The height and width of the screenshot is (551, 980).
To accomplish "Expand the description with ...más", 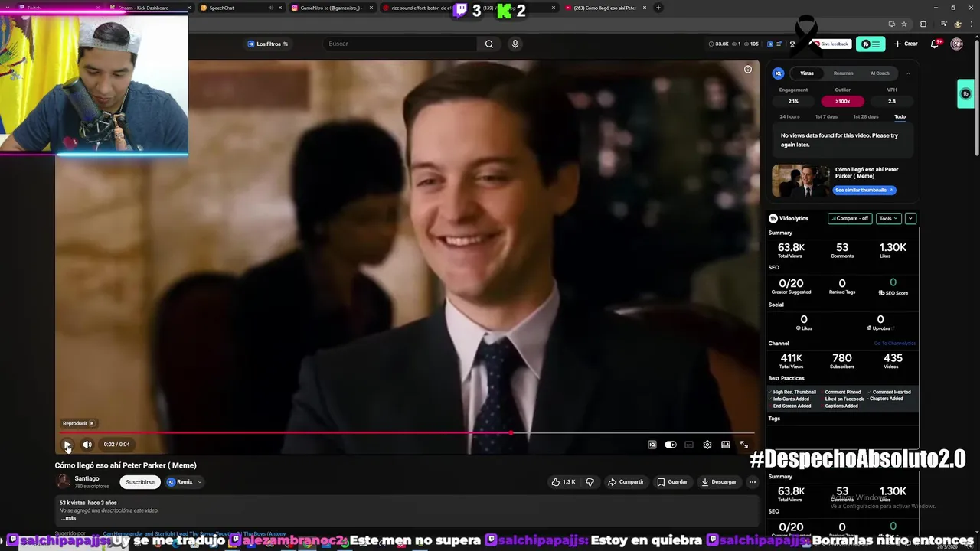I will tap(68, 518).
